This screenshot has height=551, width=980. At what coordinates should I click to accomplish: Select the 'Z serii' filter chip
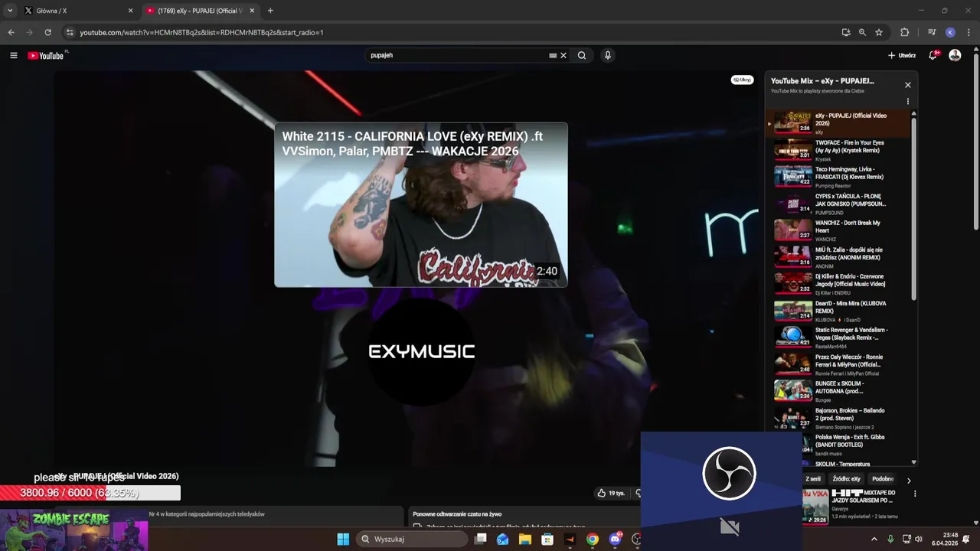(x=812, y=479)
